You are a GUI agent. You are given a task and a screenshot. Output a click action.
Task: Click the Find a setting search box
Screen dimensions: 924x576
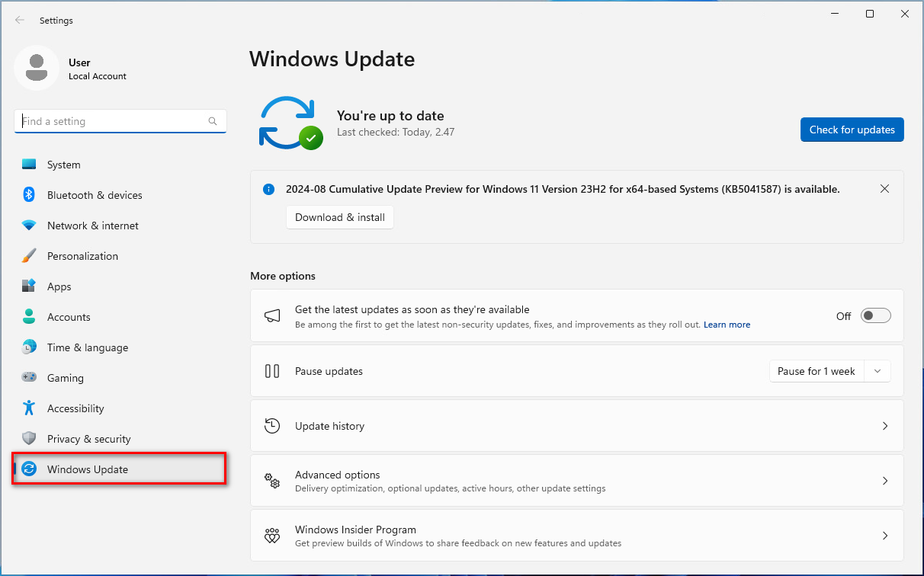120,121
